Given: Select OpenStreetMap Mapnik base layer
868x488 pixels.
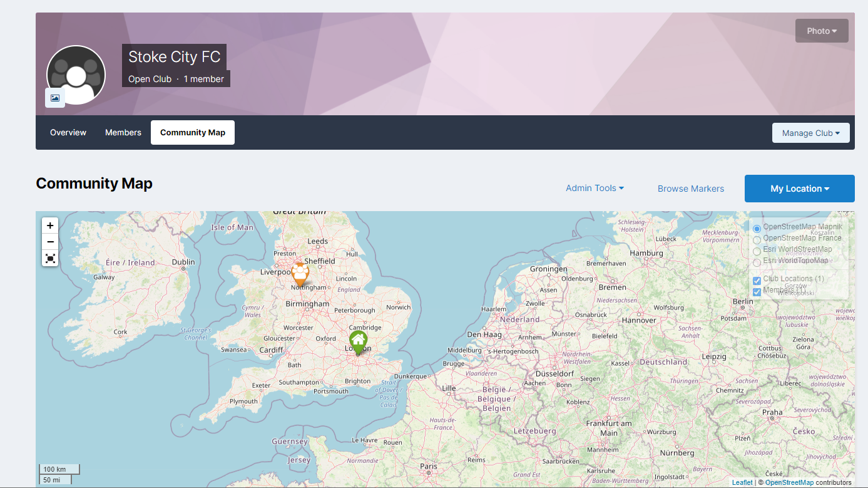Looking at the screenshot, I should pyautogui.click(x=757, y=229).
